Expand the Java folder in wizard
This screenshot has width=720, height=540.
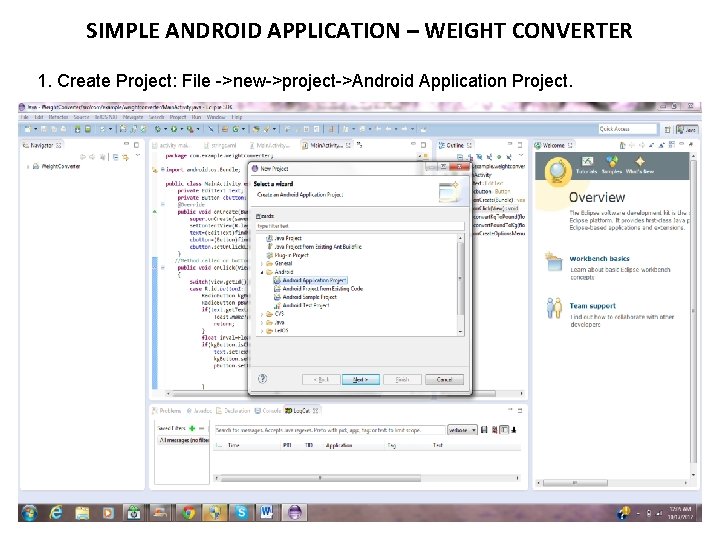coord(262,322)
